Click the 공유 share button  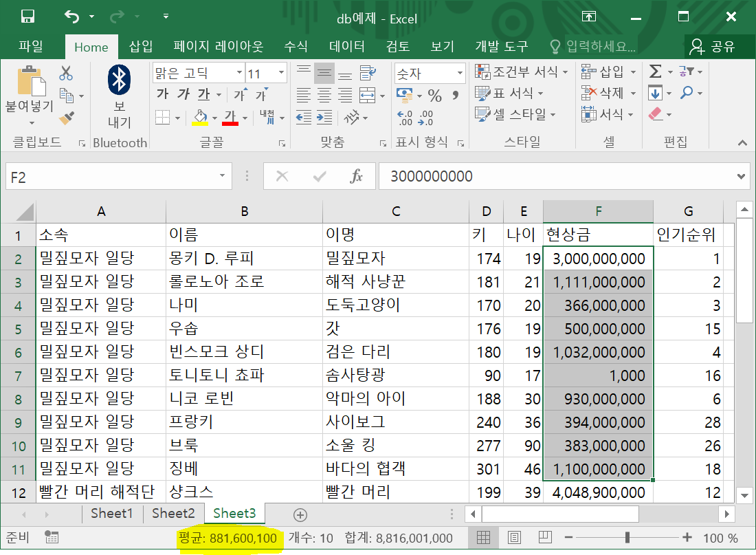coord(712,46)
